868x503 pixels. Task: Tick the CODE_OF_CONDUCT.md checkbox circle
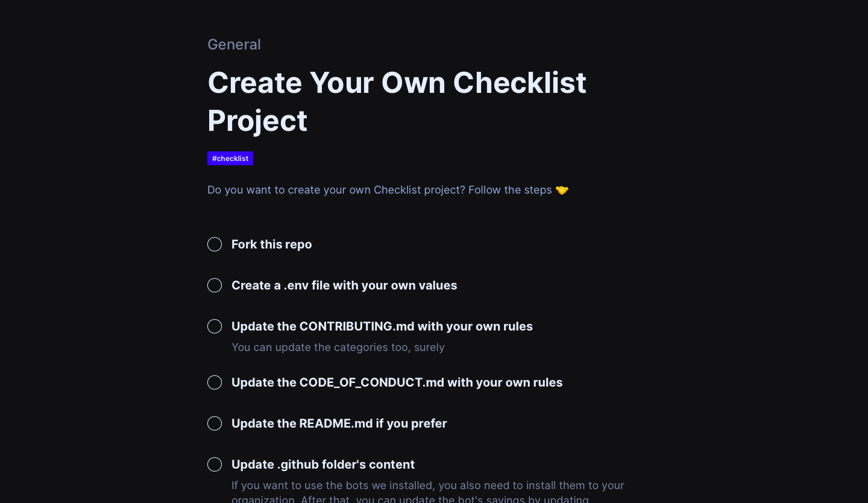pos(215,382)
